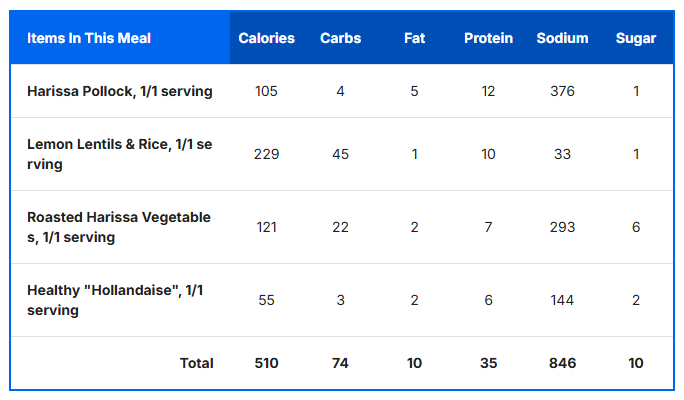Click Harissa Pollock's sodium value 376
This screenshot has height=400, width=684.
[x=562, y=91]
